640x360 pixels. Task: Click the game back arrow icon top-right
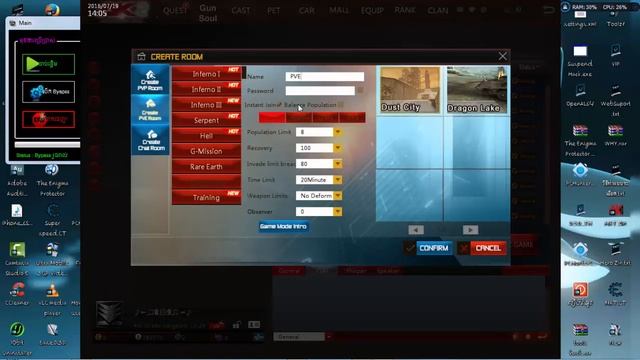point(549,9)
